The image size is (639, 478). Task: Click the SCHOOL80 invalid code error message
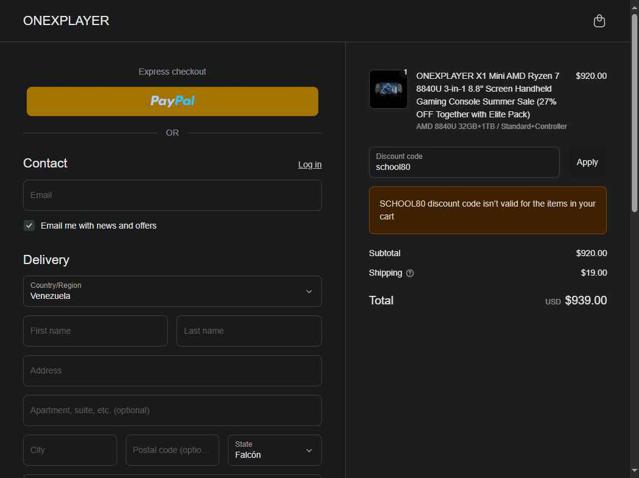[x=488, y=210]
